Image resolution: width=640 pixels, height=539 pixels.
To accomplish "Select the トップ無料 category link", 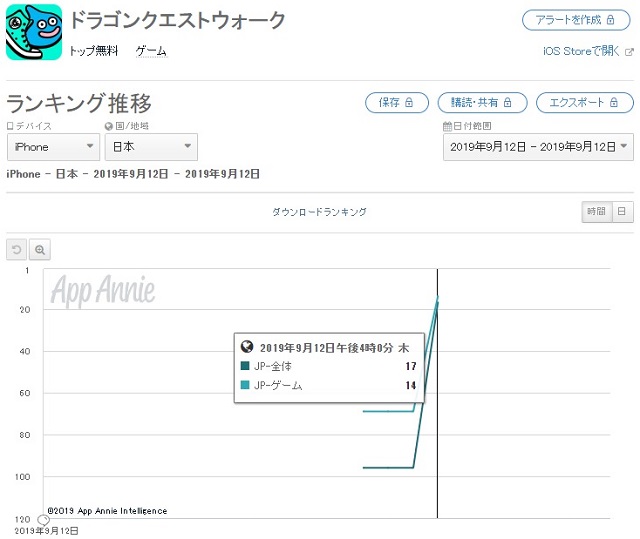I will pos(94,51).
